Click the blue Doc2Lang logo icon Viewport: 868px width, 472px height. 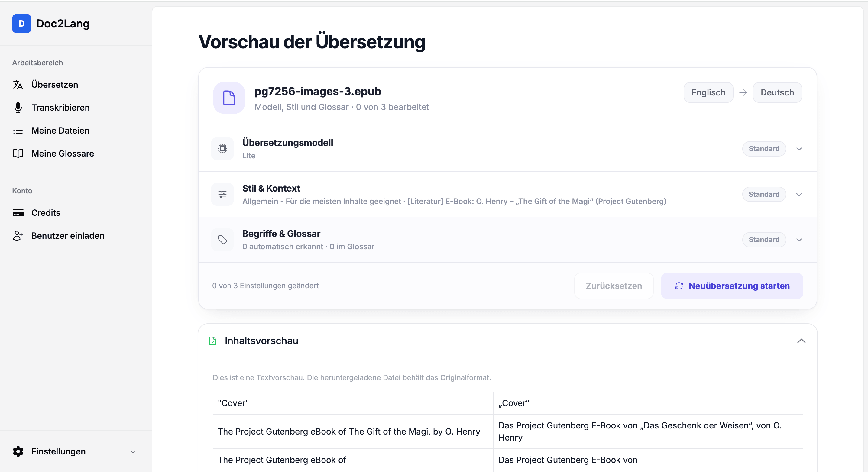point(21,24)
